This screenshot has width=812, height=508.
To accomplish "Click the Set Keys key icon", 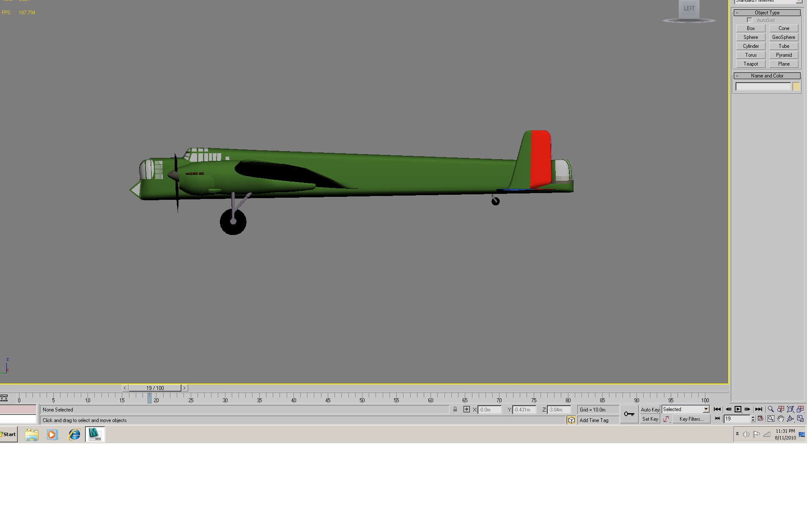I will pyautogui.click(x=629, y=414).
